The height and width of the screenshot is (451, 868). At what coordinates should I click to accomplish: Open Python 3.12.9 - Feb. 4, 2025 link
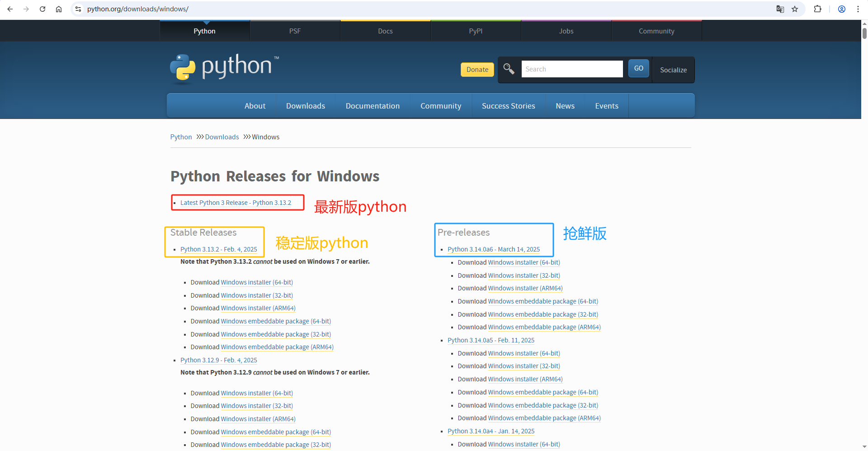[x=219, y=360]
